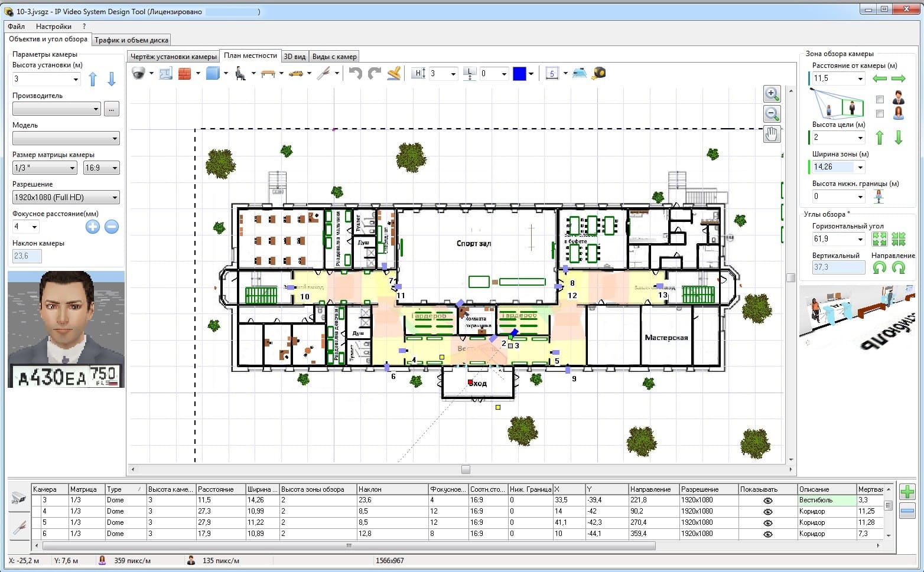Click the background plan image icon
This screenshot has width=924, height=572.
(x=165, y=73)
